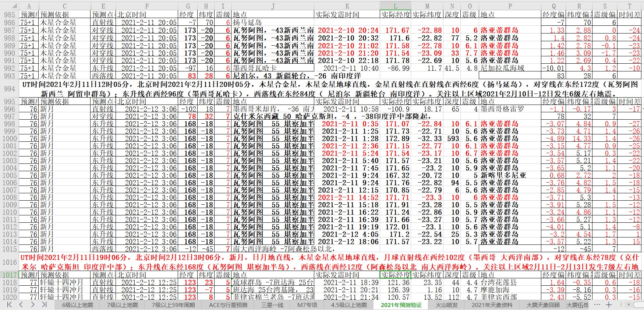The image size is (644, 310).
Task: Click cell 菲律宾西部
Action: point(510,297)
